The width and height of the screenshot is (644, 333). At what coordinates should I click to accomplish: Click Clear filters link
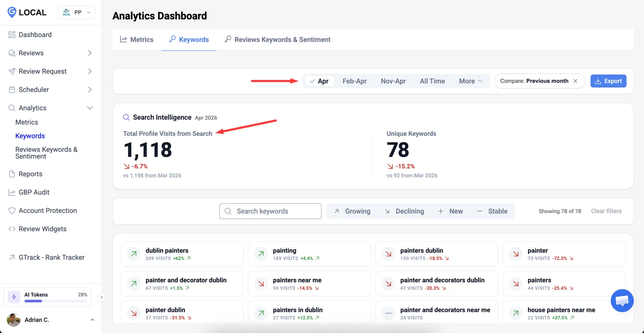tap(606, 211)
